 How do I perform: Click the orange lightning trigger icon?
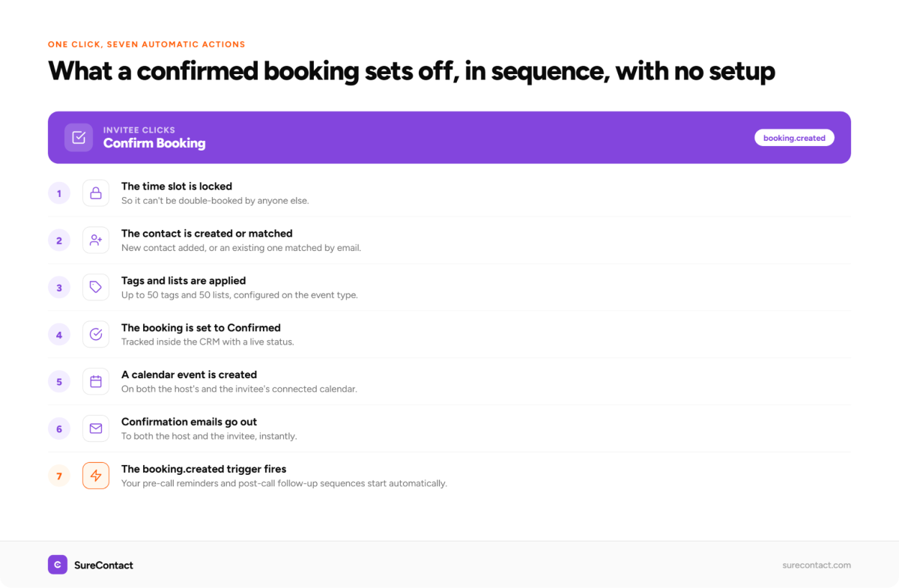click(x=96, y=476)
